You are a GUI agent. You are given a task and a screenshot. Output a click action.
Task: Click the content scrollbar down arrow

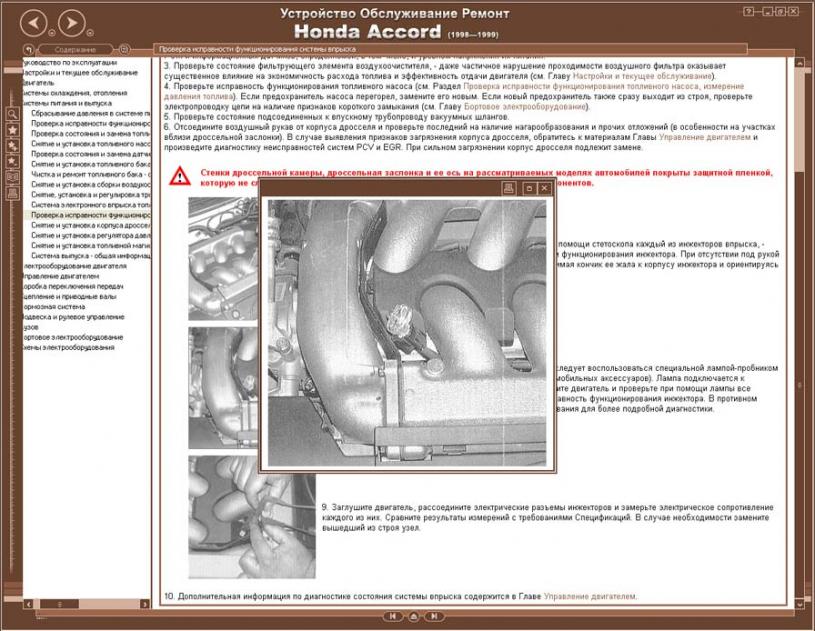point(800,604)
